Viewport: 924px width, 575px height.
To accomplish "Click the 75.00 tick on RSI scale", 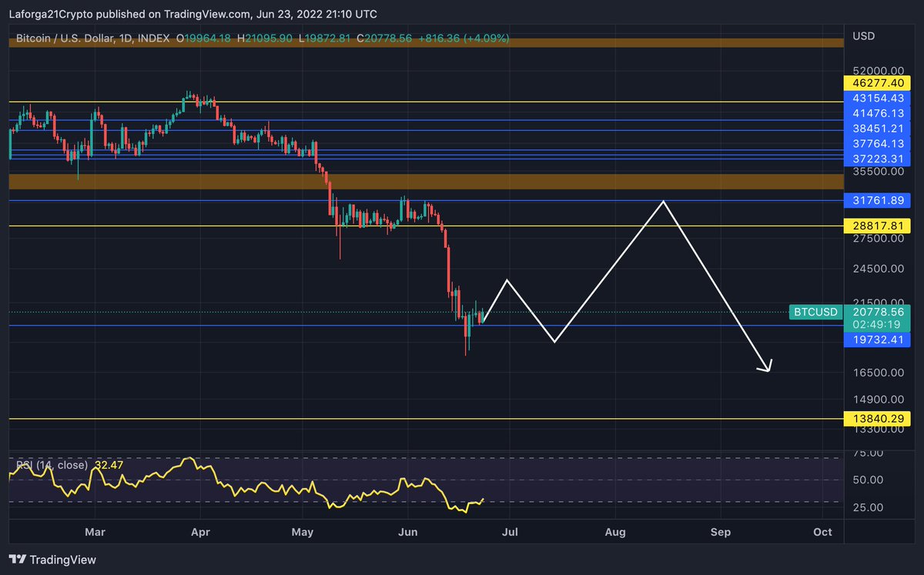I will pos(867,453).
